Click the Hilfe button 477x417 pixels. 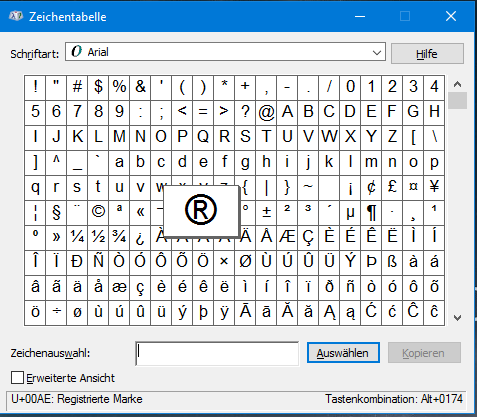pos(427,53)
